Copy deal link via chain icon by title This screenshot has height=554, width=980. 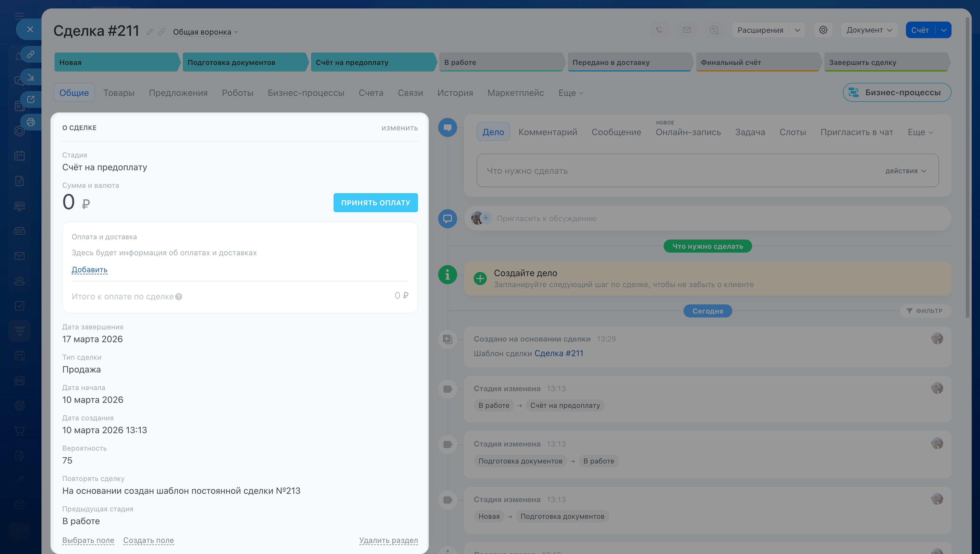click(x=162, y=32)
